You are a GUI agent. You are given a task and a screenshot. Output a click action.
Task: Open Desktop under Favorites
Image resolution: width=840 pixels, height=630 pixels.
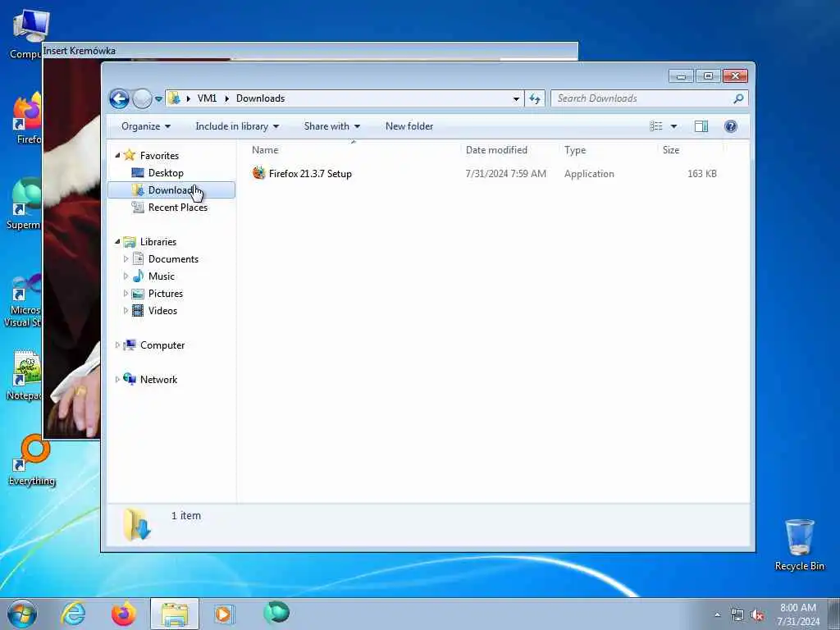166,173
